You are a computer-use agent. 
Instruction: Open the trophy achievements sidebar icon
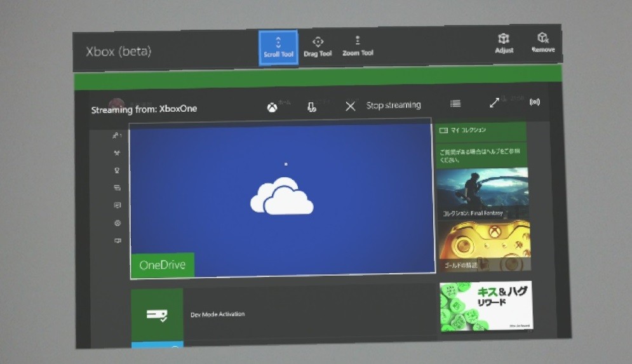tap(117, 170)
